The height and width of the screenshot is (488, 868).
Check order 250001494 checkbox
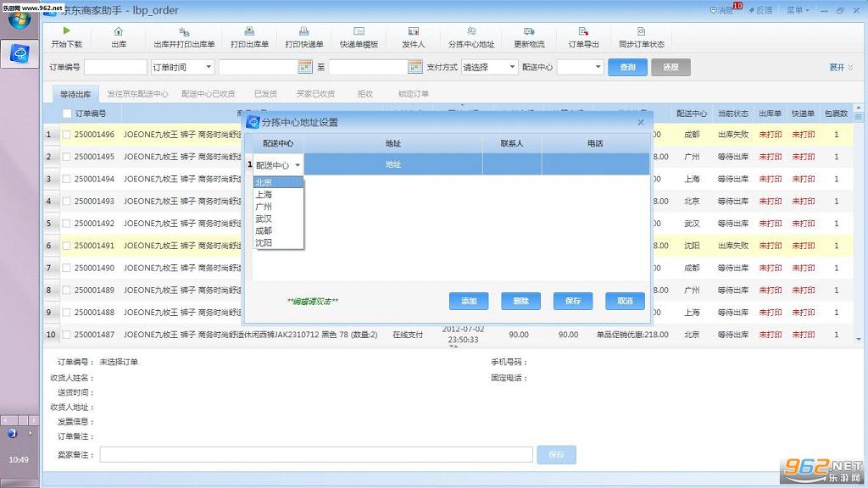point(66,179)
